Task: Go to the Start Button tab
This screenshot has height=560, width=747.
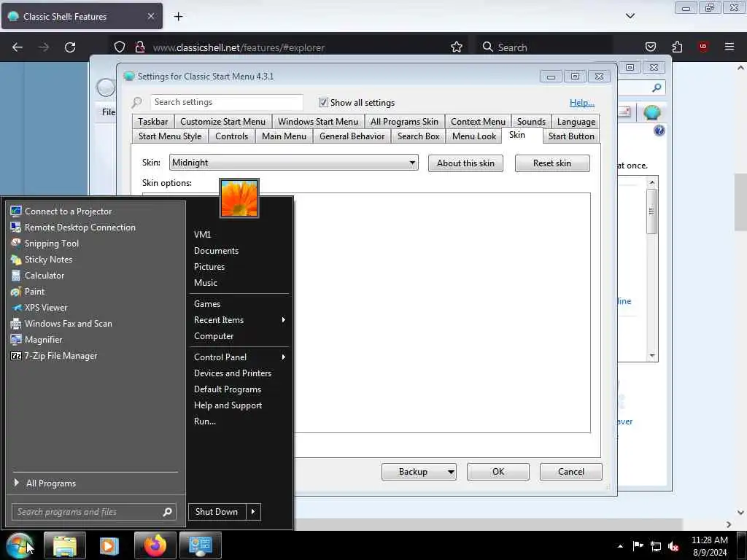Action: click(571, 136)
